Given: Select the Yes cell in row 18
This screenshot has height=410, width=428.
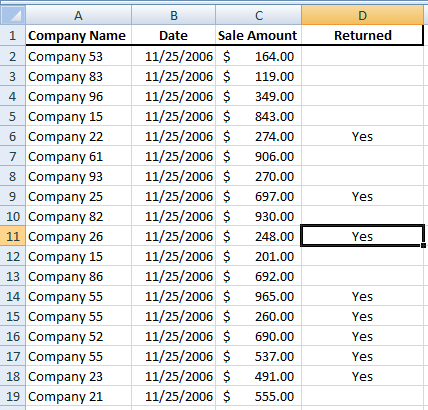Looking at the screenshot, I should coord(362,376).
